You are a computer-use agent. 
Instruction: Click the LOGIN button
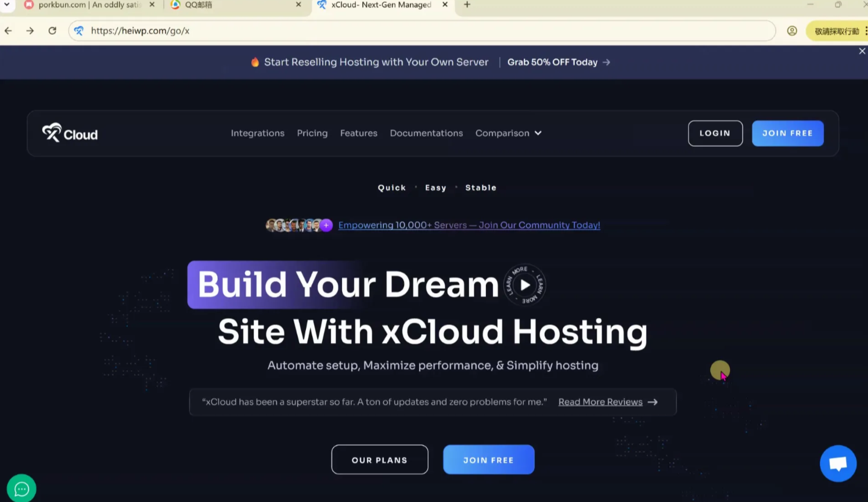pos(715,133)
